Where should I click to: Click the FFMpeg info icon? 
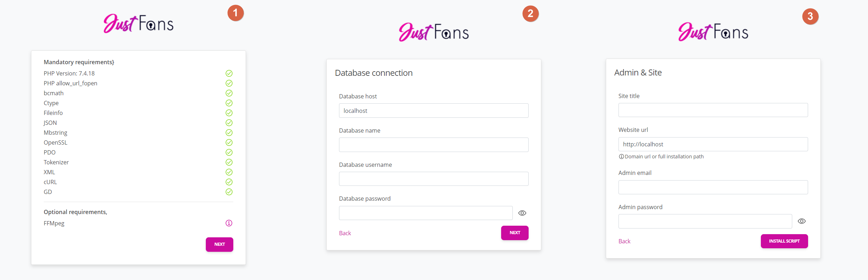point(229,223)
